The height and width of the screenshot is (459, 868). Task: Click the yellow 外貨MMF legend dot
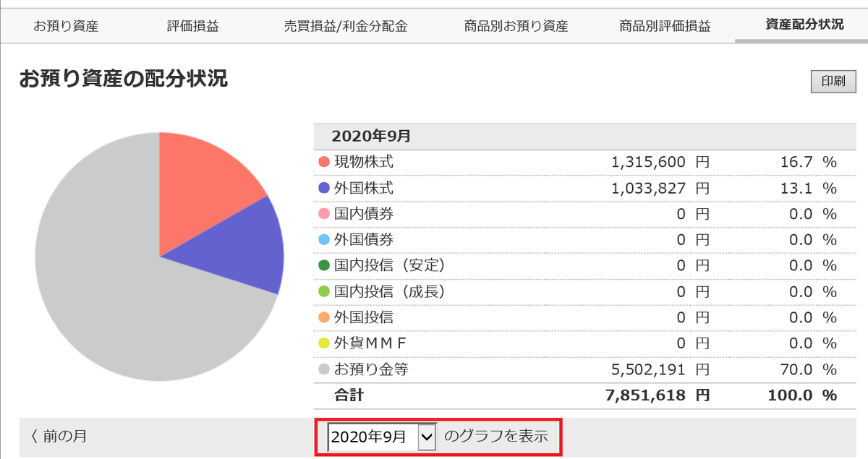click(324, 343)
